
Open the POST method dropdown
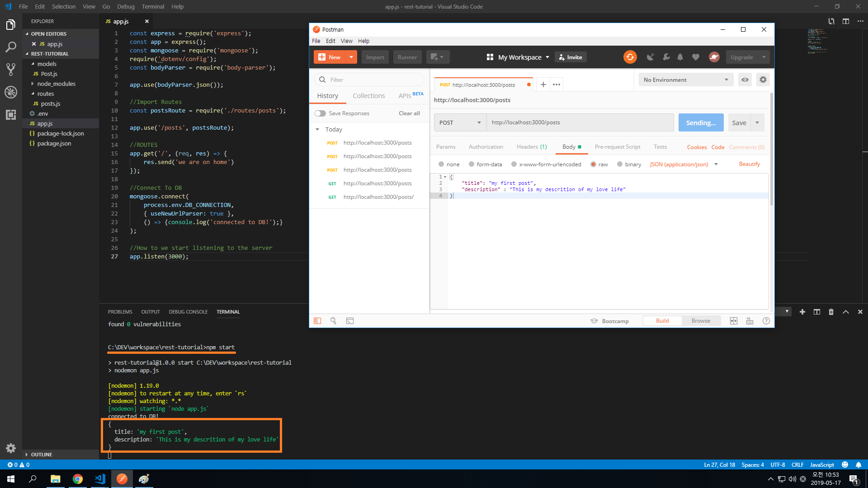point(460,122)
